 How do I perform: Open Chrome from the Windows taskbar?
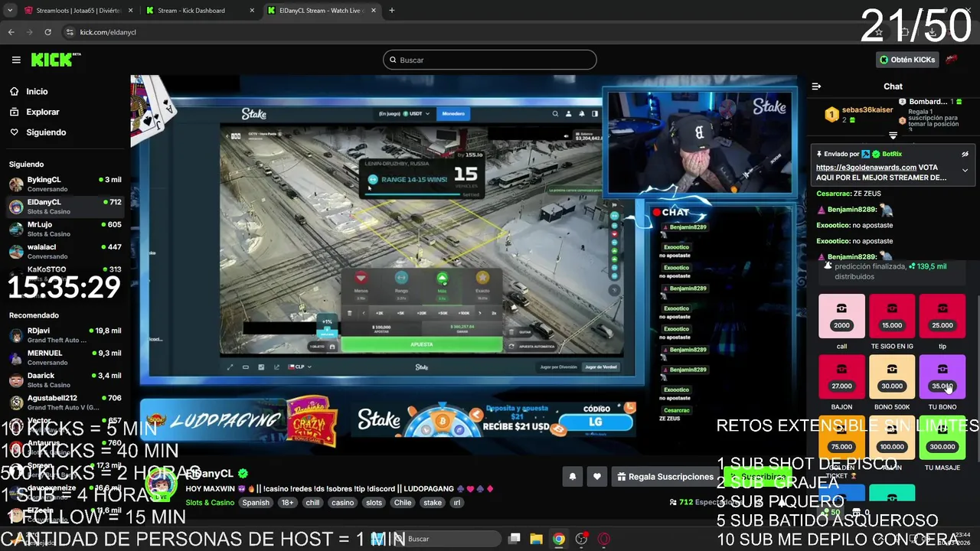pos(559,539)
